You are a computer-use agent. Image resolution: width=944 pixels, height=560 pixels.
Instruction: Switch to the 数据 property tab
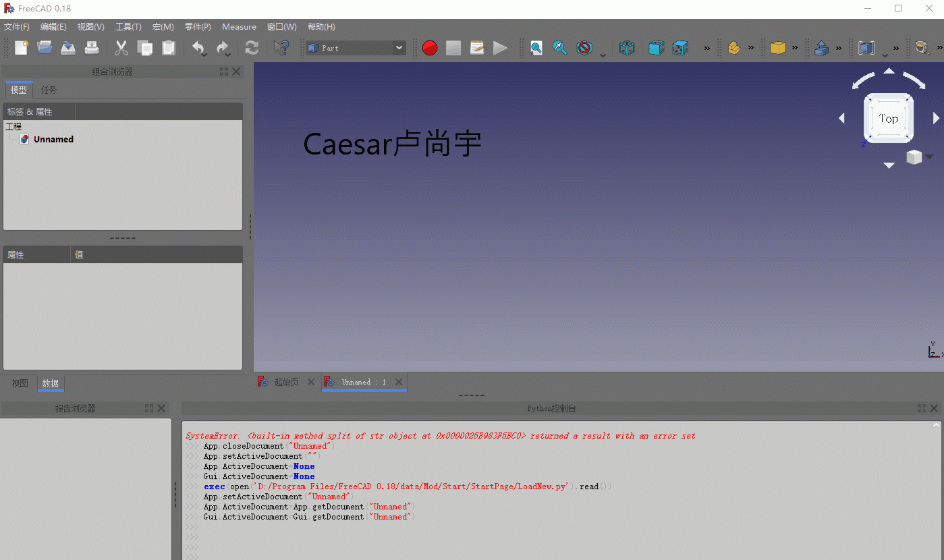[x=50, y=383]
